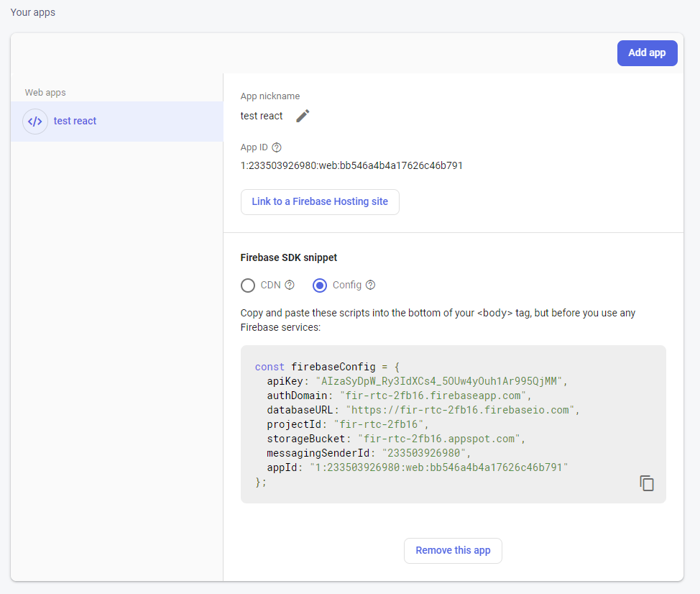Click the Firebase SDK snippet heading
This screenshot has width=700, height=594.
pos(288,257)
